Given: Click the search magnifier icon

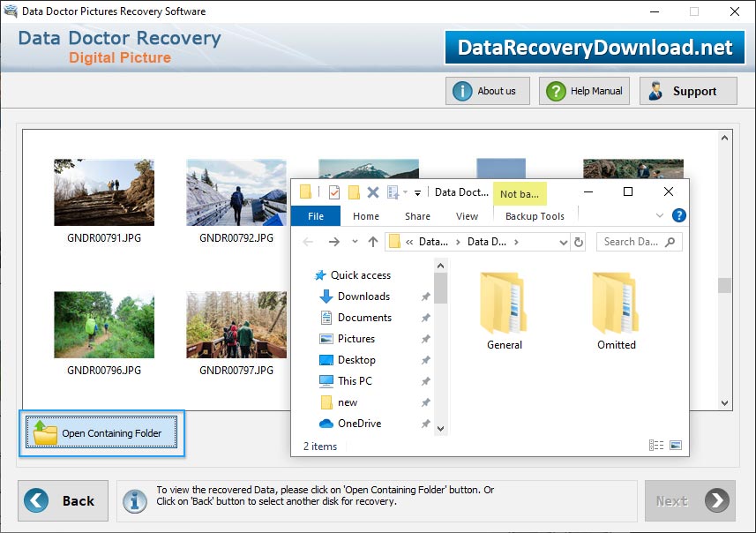Looking at the screenshot, I should click(x=670, y=242).
